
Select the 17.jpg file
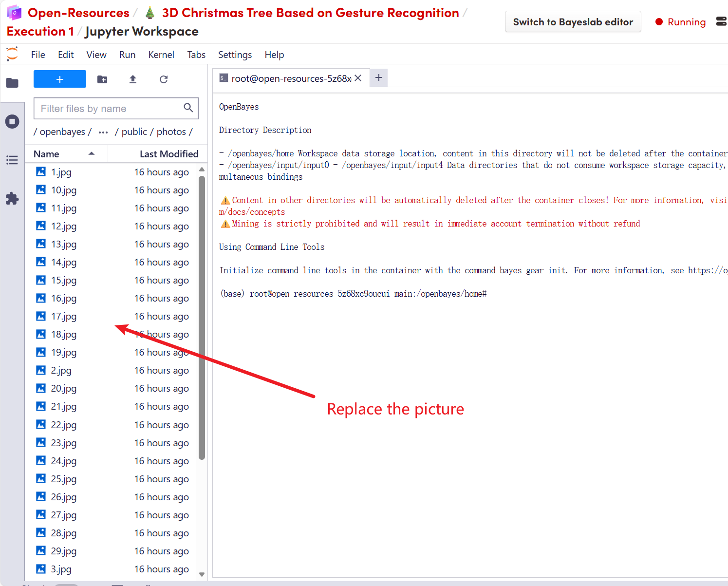point(64,316)
